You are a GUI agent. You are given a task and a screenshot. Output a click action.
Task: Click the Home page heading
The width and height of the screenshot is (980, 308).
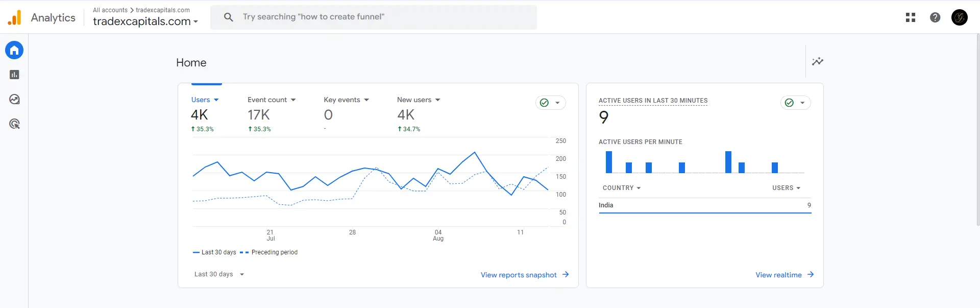[191, 63]
